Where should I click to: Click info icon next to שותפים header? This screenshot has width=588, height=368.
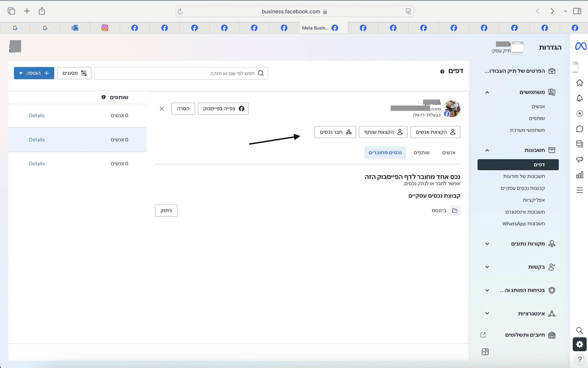(x=103, y=97)
